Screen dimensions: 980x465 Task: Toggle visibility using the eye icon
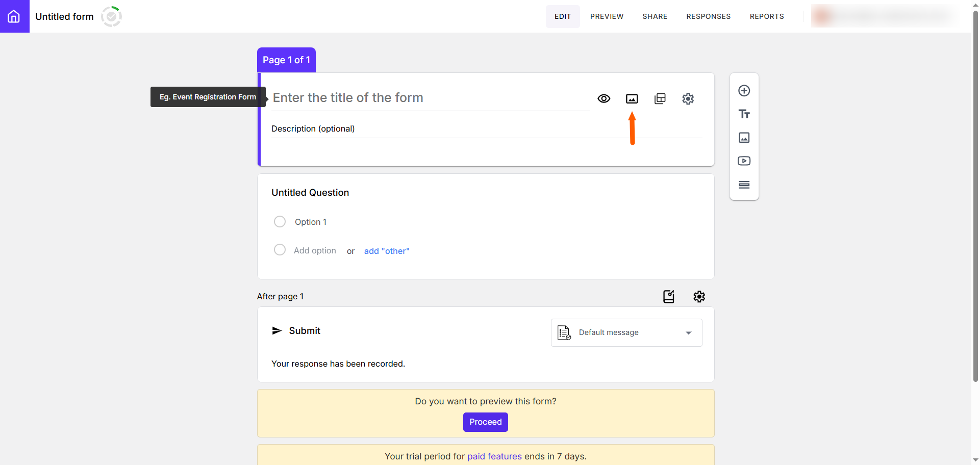[604, 98]
